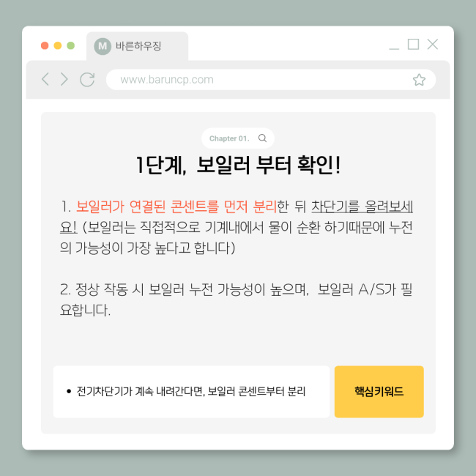
Task: Reload the page with refresh icon
Action: tap(87, 80)
